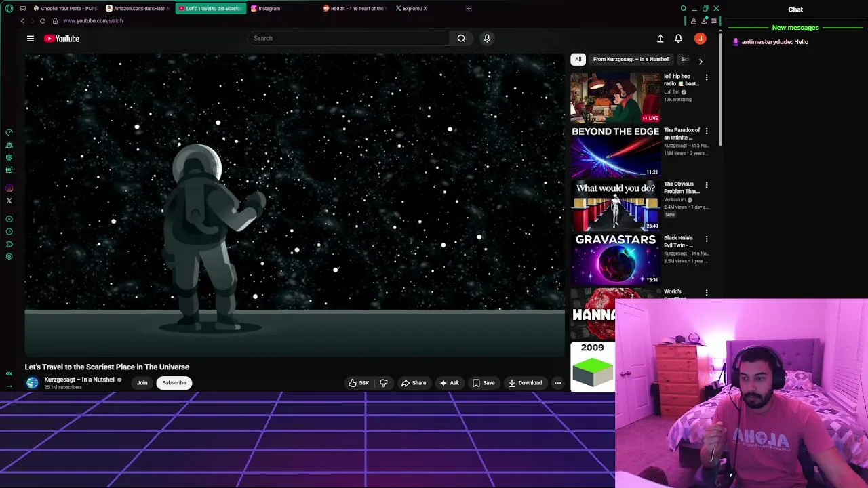Image resolution: width=868 pixels, height=488 pixels.
Task: Open options for the lofi hip hop radio video
Action: (x=707, y=77)
